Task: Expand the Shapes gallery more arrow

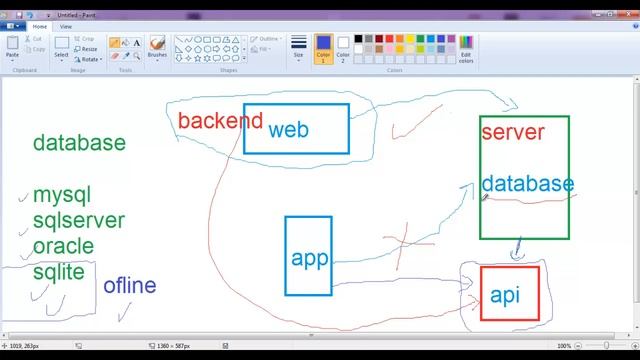Action: [x=244, y=58]
